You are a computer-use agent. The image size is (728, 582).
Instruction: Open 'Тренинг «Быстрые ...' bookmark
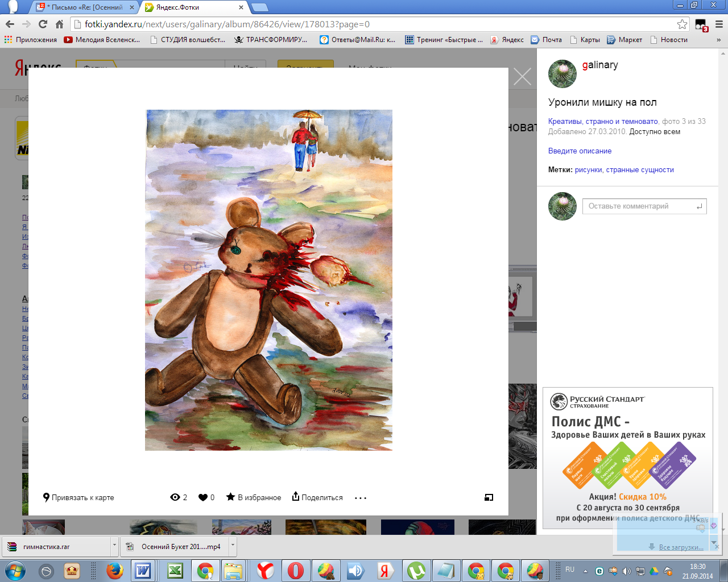(444, 40)
